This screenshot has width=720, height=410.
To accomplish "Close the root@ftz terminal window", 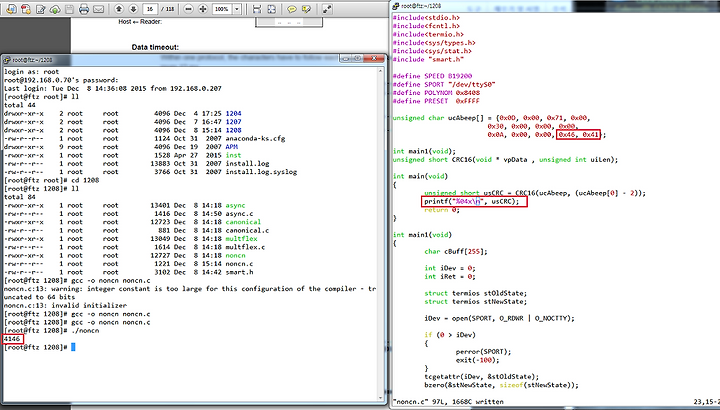I will (x=374, y=59).
